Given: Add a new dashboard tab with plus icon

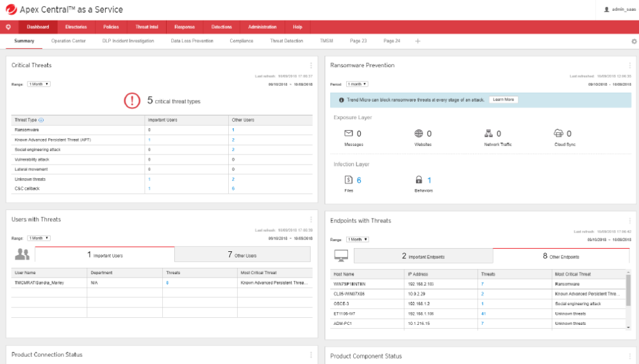Looking at the screenshot, I should pyautogui.click(x=418, y=41).
